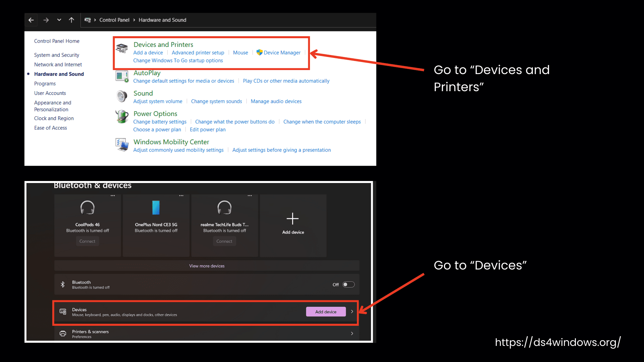Change Windows To Go startup options
This screenshot has width=644, height=362.
click(x=178, y=61)
